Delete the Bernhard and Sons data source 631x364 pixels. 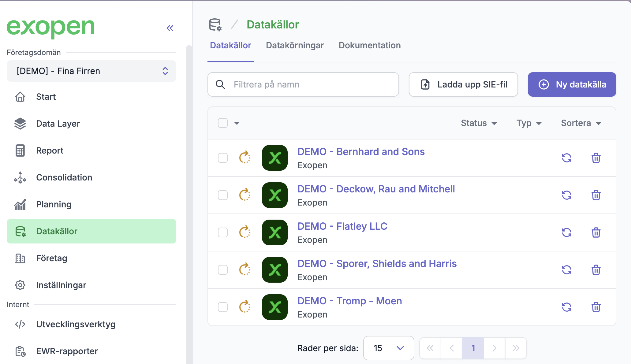[x=596, y=158]
